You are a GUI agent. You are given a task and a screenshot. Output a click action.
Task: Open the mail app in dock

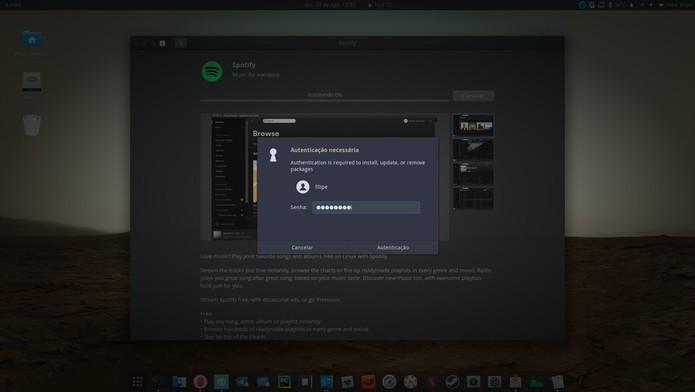pyautogui.click(x=221, y=381)
